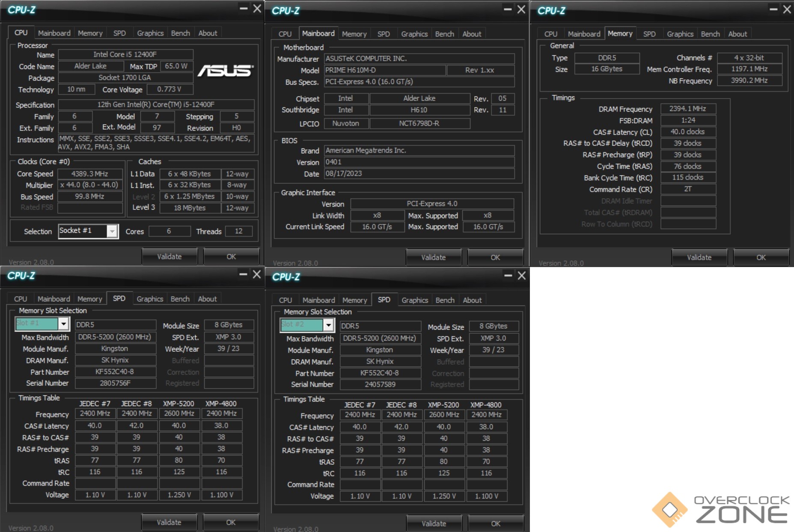
Task: Click OK in the Slot #2 SPD window
Action: (x=496, y=523)
